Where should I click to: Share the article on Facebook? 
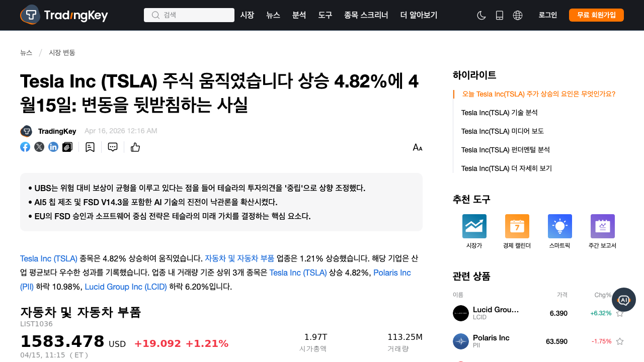tap(25, 147)
